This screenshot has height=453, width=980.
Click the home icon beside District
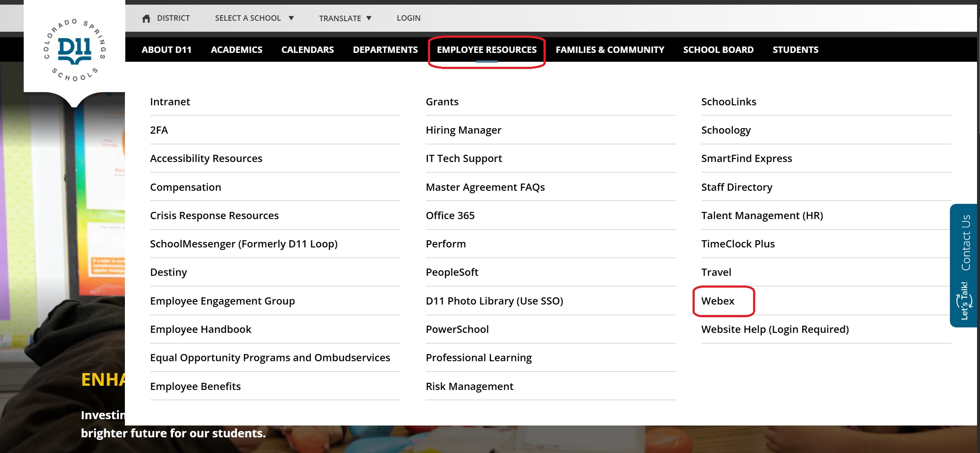coord(146,18)
